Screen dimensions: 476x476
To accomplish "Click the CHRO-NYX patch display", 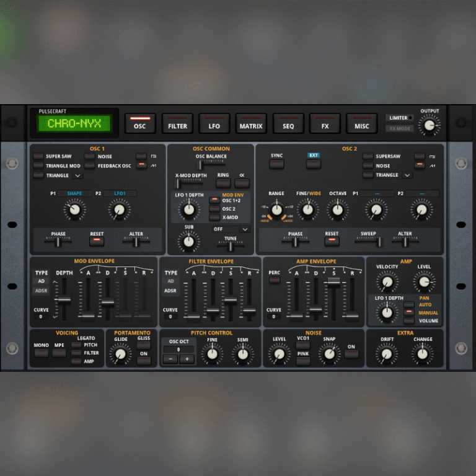I will point(74,123).
